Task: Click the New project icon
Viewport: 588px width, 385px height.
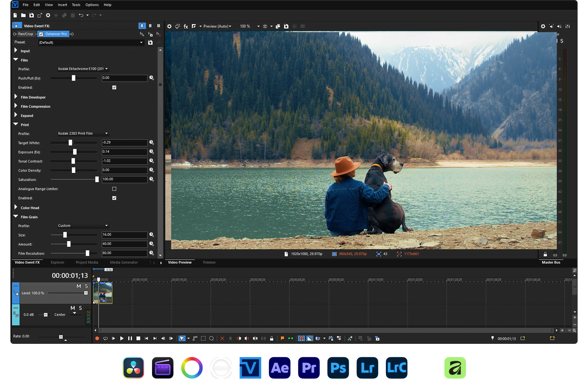Action: click(x=15, y=15)
